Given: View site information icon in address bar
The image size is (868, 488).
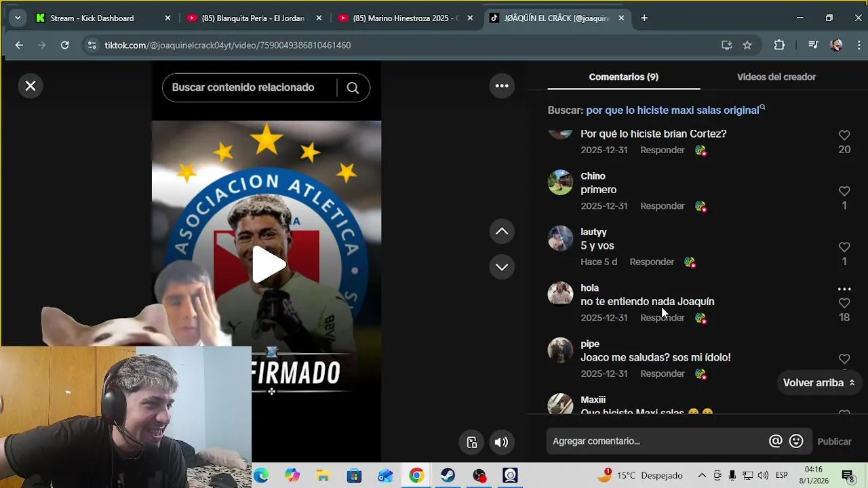Looking at the screenshot, I should (x=92, y=45).
